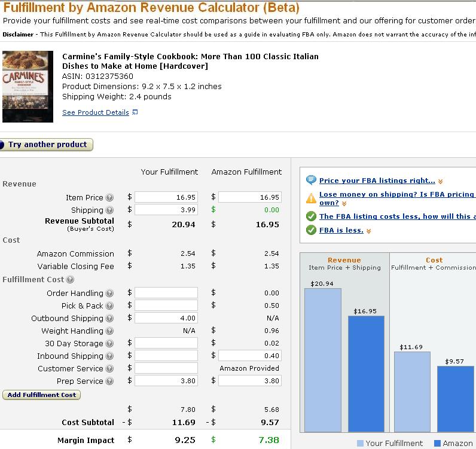Edit the Your Fulfillment Item Price field

[166, 197]
